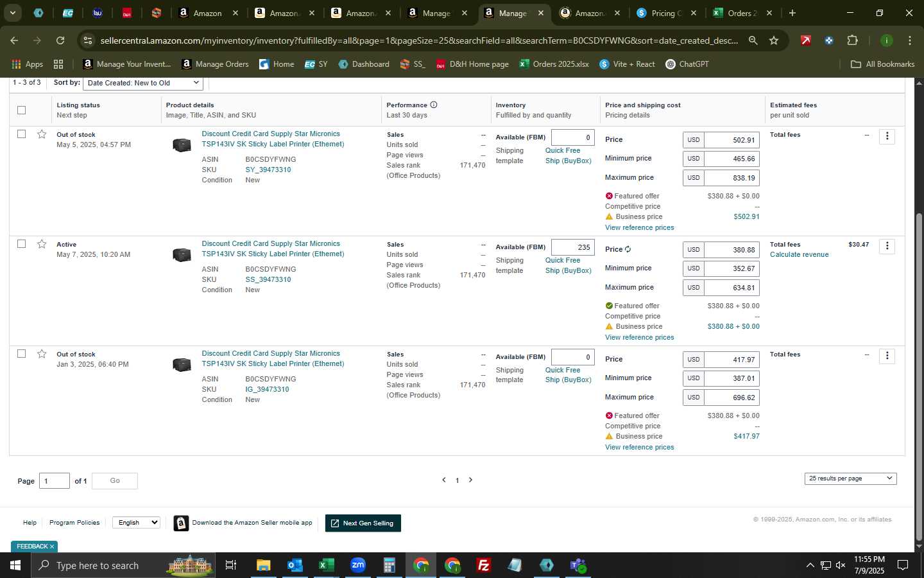Viewport: 924px width, 578px height.
Task: Open new browser tab plus button
Action: tap(792, 13)
